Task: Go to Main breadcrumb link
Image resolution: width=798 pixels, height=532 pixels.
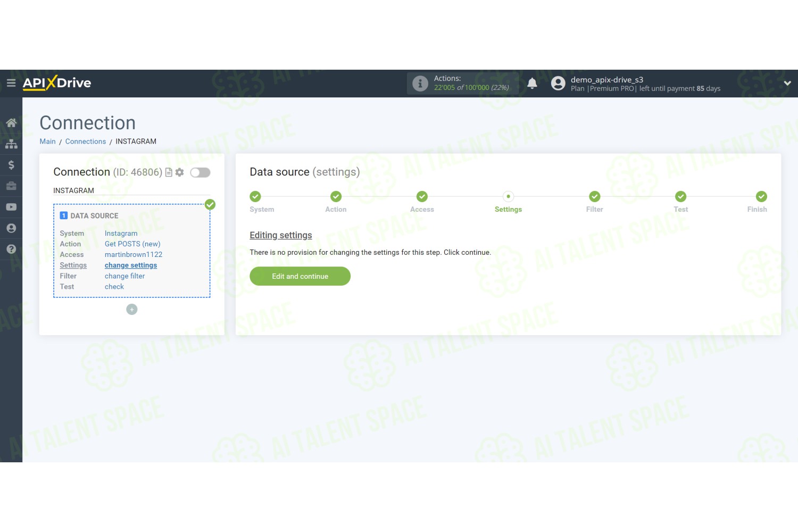Action: (47, 142)
